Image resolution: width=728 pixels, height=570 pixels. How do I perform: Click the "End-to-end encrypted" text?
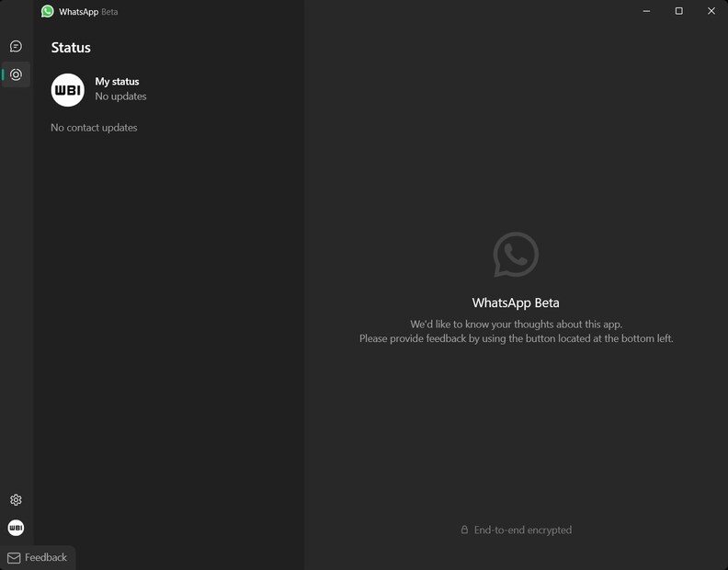pyautogui.click(x=522, y=530)
